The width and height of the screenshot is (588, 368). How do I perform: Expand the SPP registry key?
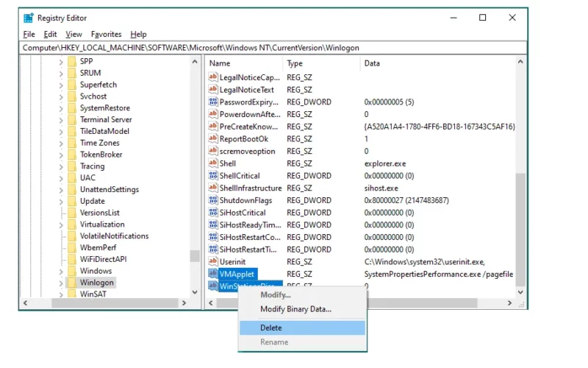(x=61, y=62)
